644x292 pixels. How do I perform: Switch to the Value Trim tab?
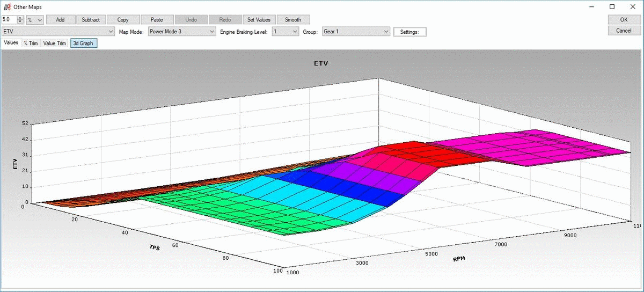tap(55, 43)
